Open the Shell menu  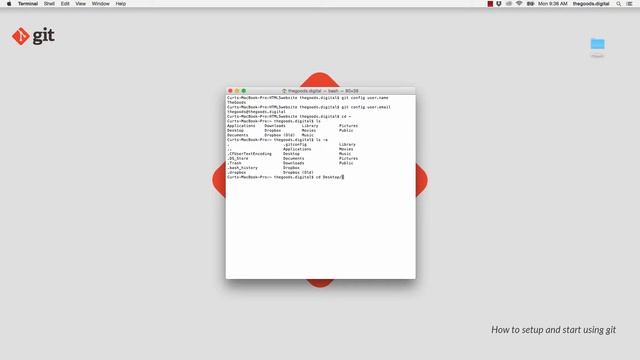pos(49,4)
